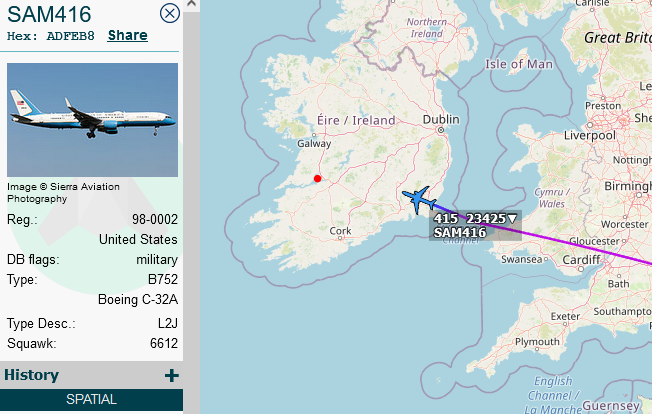Click the Guernsey label on map

pos(611,405)
